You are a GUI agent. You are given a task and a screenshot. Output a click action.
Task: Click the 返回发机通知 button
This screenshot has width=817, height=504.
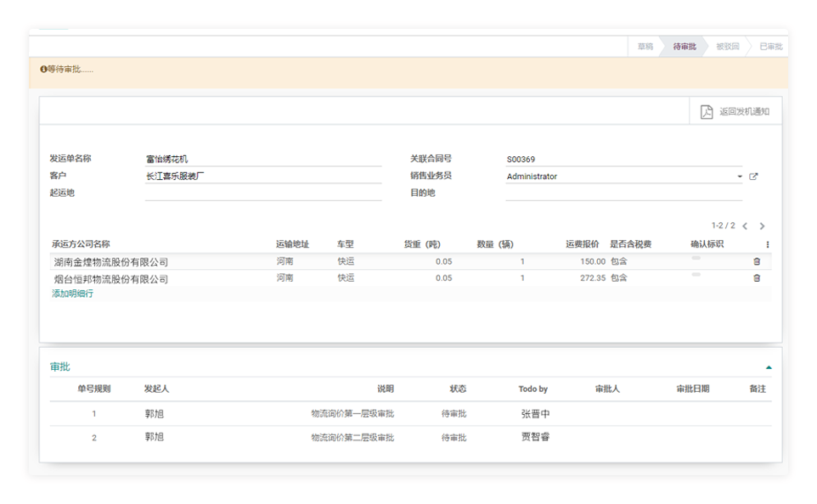tap(735, 111)
